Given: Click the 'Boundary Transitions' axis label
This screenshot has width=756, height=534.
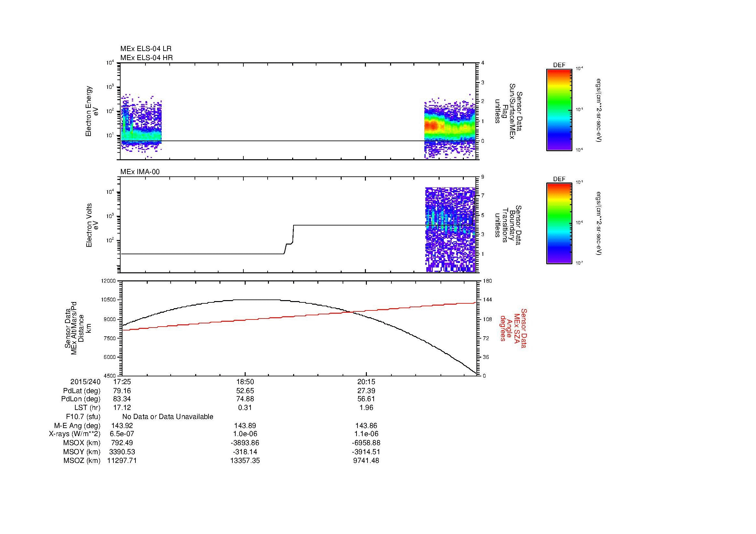Looking at the screenshot, I should (x=508, y=225).
